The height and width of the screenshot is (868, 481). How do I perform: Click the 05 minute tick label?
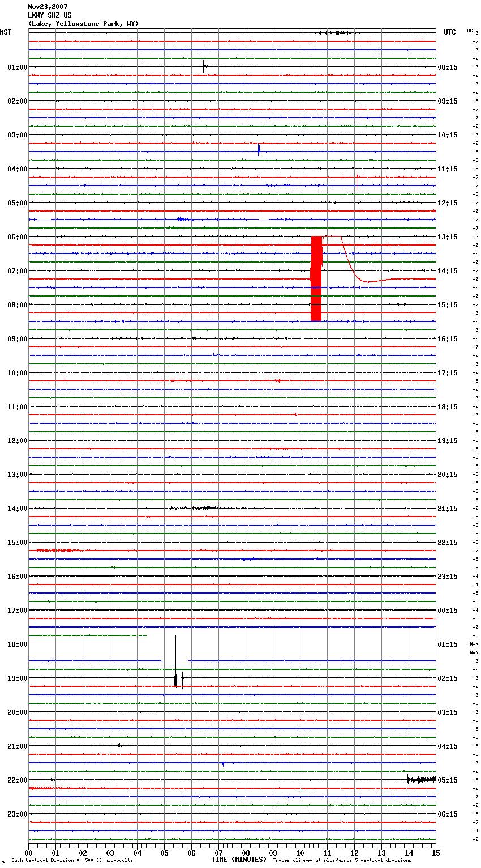tap(164, 853)
